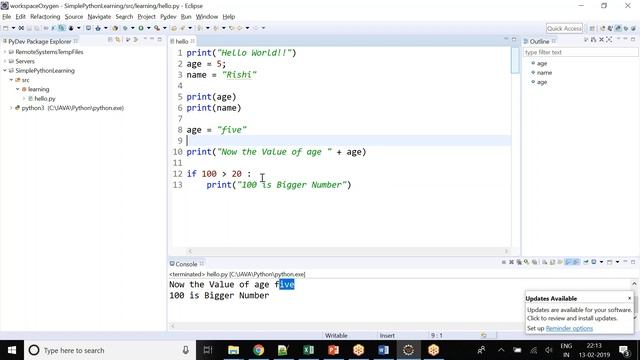Select name variable in Outline
Viewport: 640px width, 360px height.
click(544, 73)
